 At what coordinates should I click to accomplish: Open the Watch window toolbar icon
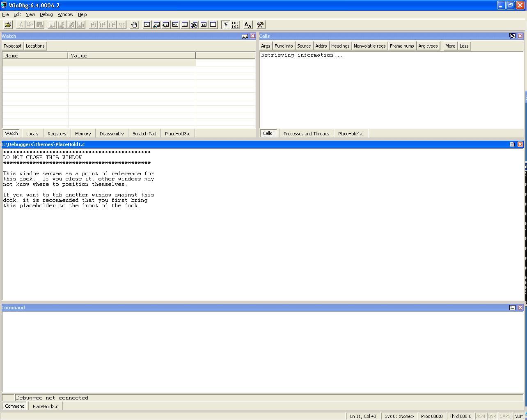(156, 25)
